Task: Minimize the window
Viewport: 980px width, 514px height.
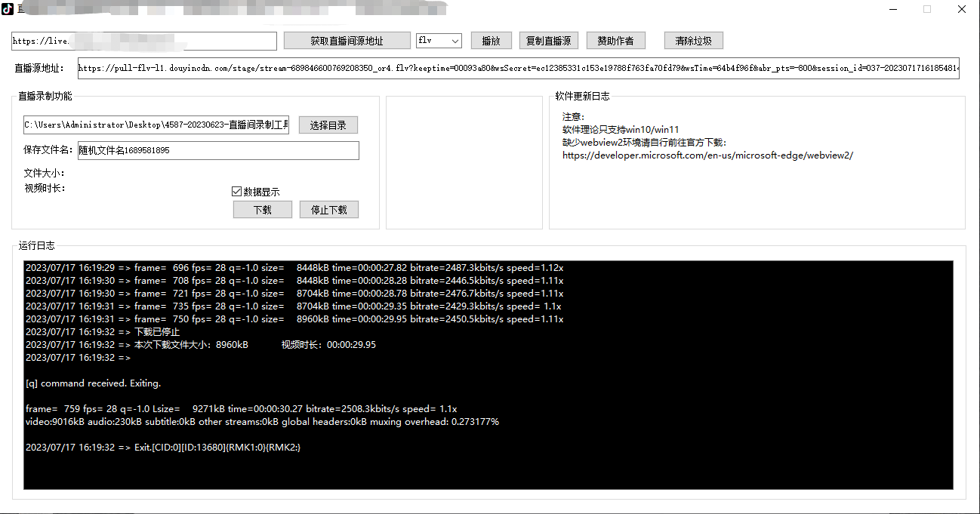Action: [x=892, y=9]
